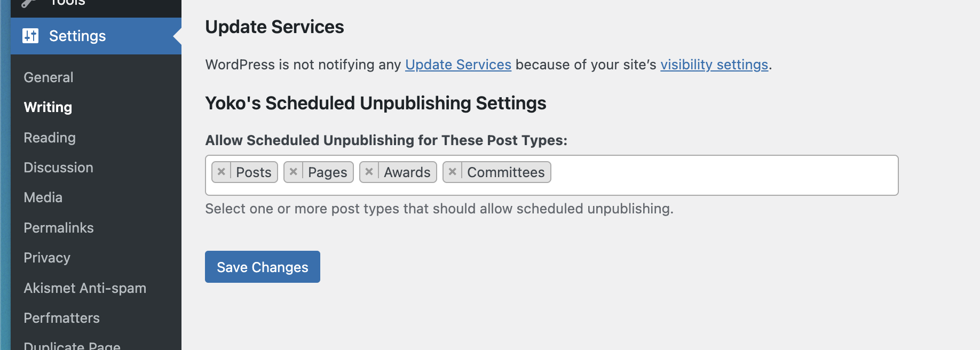Screen dimensions: 980x350
Task: Open Akismet Anti-spam settings
Action: pos(85,288)
